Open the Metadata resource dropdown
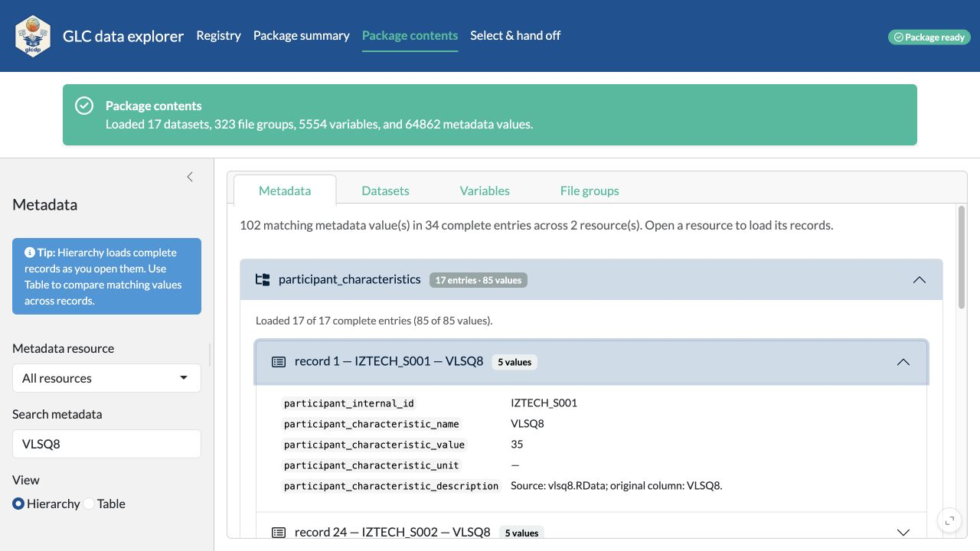 click(106, 378)
